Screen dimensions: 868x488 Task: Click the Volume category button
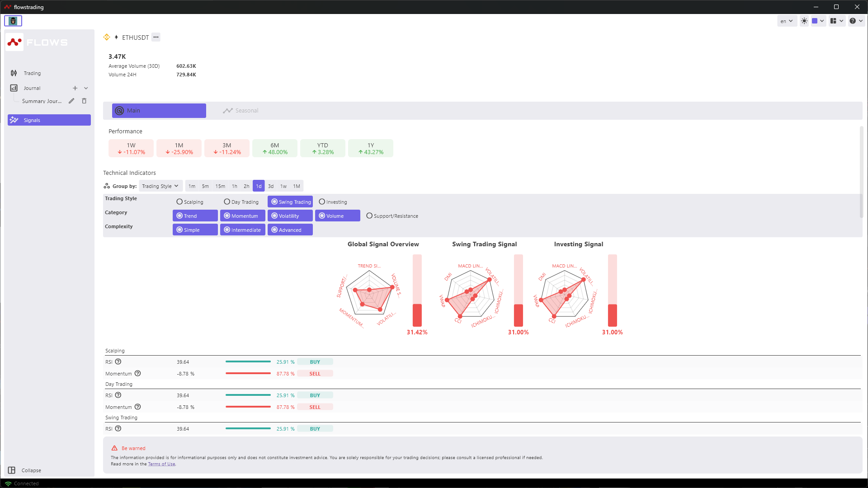click(x=337, y=216)
